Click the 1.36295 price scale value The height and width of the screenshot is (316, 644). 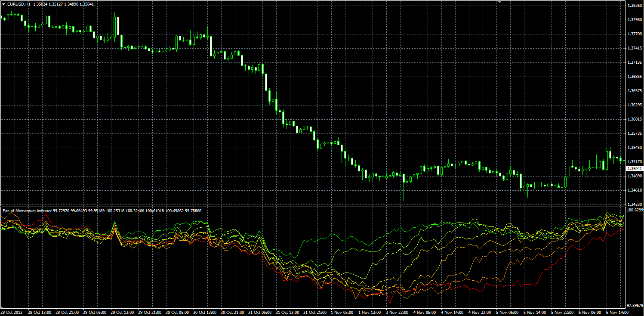click(x=635, y=105)
